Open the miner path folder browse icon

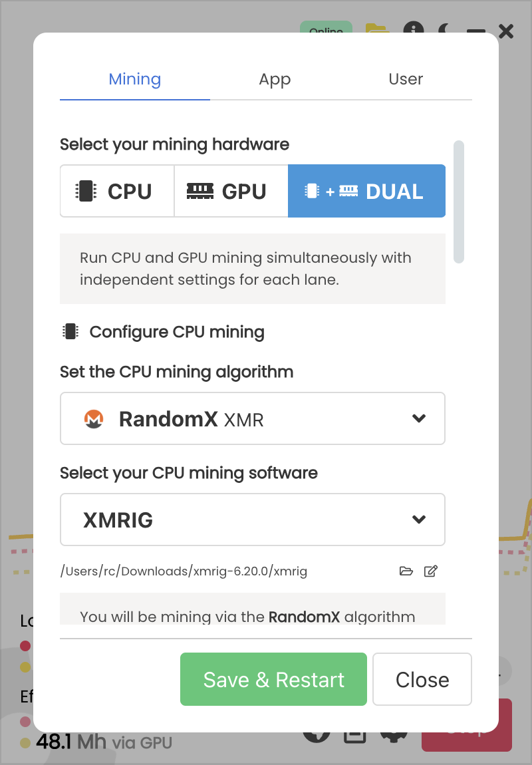point(406,571)
